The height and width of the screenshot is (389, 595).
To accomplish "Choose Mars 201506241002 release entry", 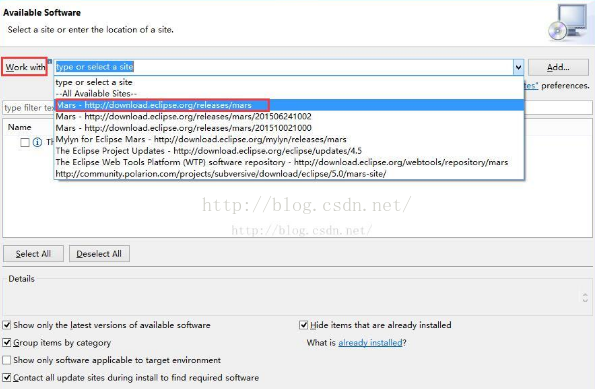I will click(x=290, y=117).
